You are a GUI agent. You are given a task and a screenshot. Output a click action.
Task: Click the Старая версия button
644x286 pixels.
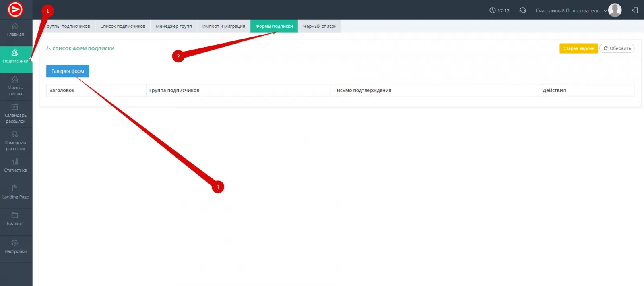(578, 48)
